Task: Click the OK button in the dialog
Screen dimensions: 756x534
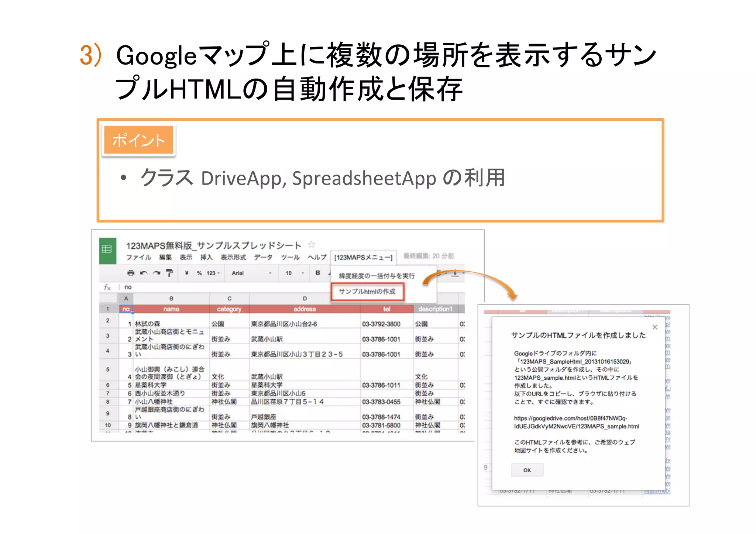Action: pos(527,470)
